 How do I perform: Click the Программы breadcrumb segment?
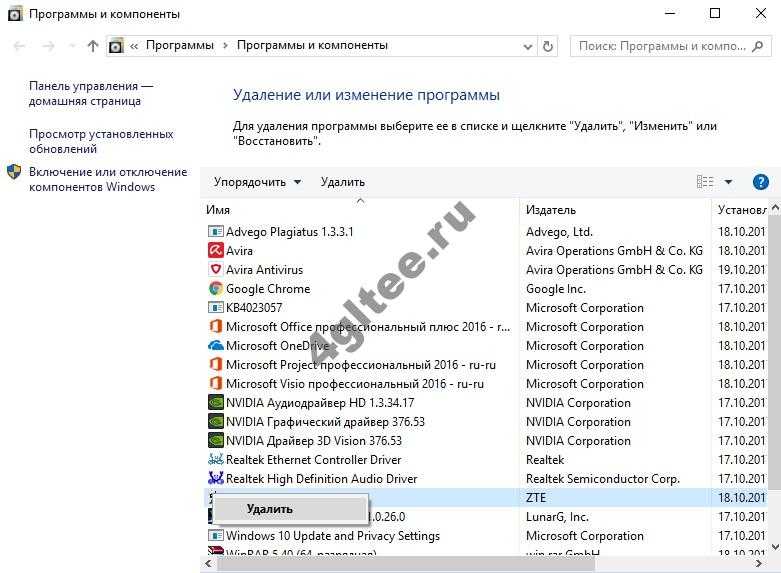(x=180, y=45)
